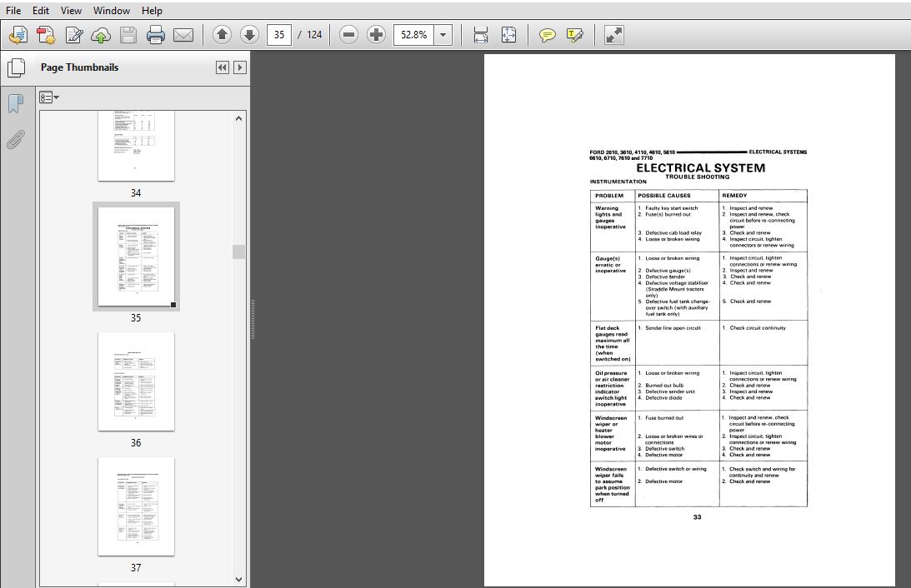Go to previous page with up arrow

click(222, 35)
